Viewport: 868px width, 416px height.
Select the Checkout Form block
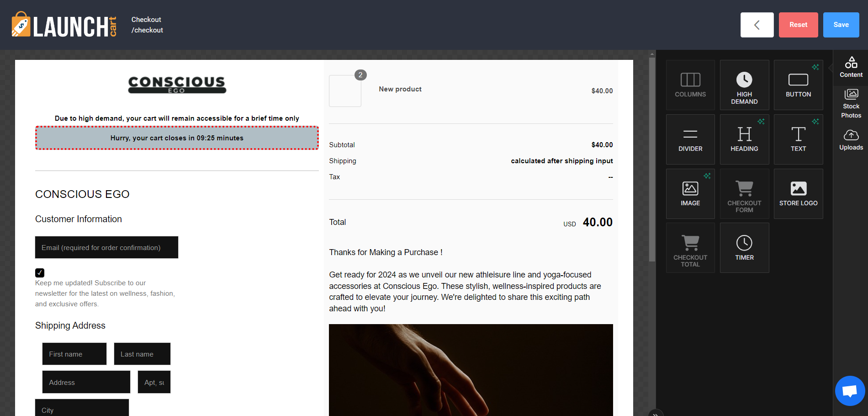point(744,194)
